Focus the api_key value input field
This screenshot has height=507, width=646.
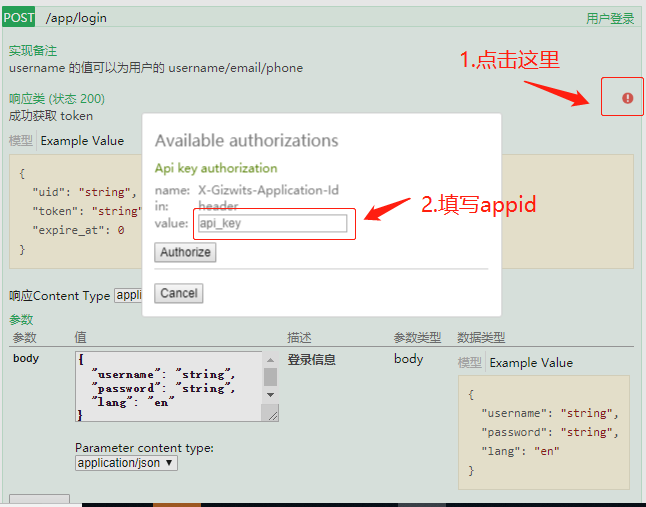[271, 223]
